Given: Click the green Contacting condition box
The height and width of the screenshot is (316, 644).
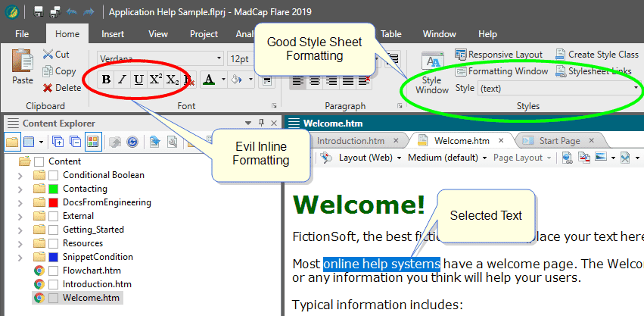Looking at the screenshot, I should 54,189.
